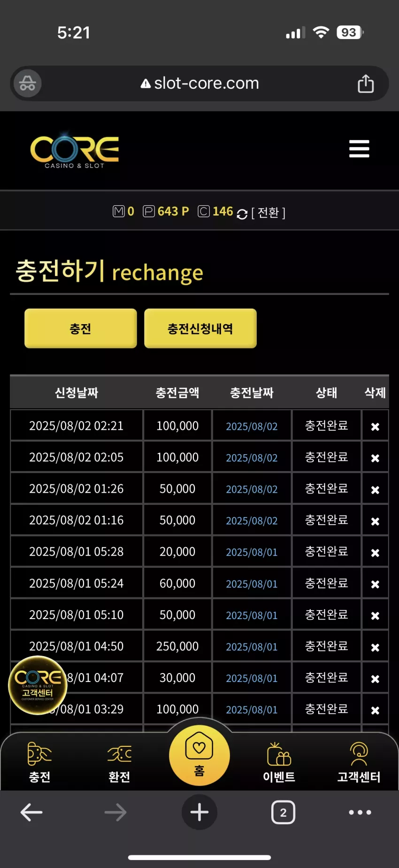Screen dimensions: 399x868
Task: Tap the CORE Casino & Slot logo
Action: (74, 151)
